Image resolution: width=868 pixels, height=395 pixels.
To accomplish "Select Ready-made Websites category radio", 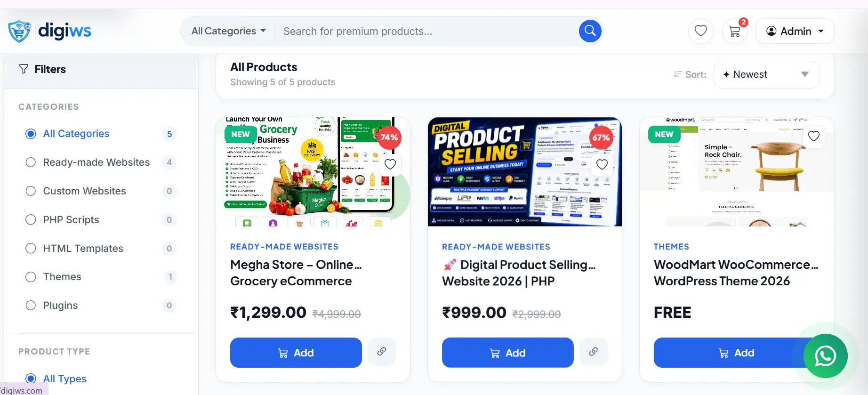I will (31, 162).
